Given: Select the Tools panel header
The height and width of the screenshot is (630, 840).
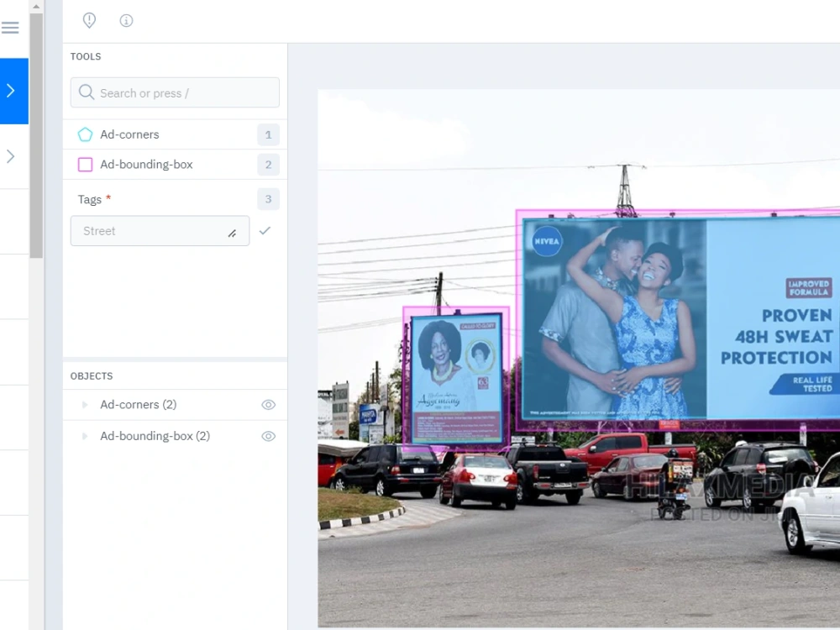Looking at the screenshot, I should pyautogui.click(x=85, y=56).
